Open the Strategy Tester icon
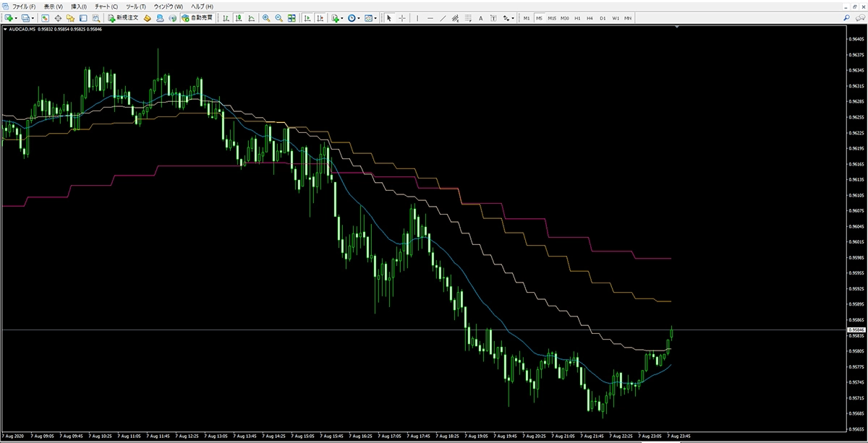Screen dimensions: 868x443 click(95, 17)
